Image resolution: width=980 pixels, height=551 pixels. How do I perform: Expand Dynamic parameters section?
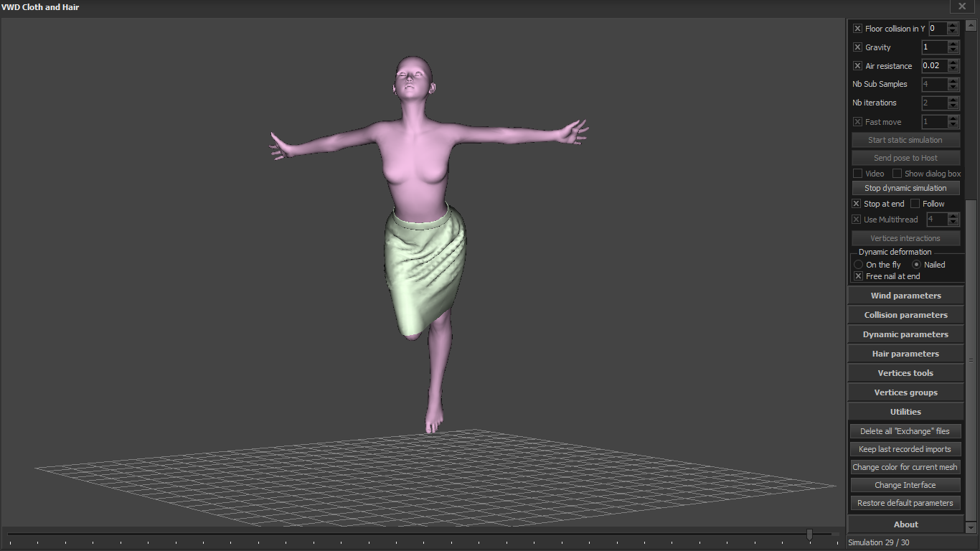click(x=905, y=334)
